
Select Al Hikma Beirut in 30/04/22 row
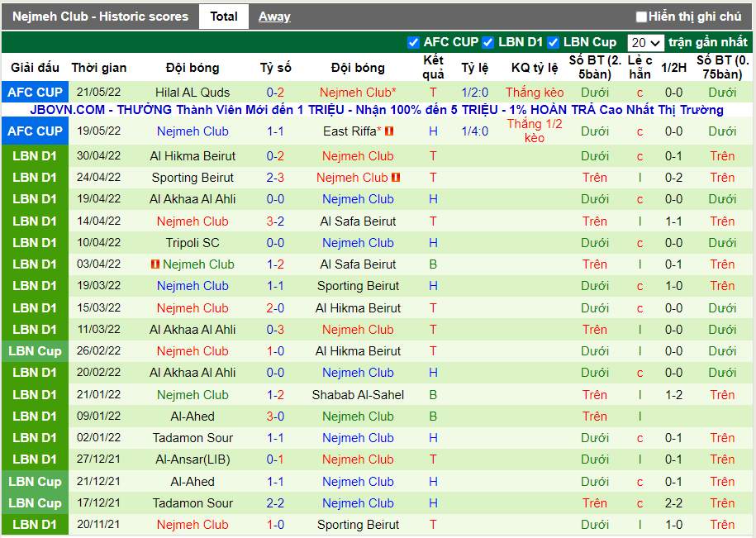click(193, 156)
